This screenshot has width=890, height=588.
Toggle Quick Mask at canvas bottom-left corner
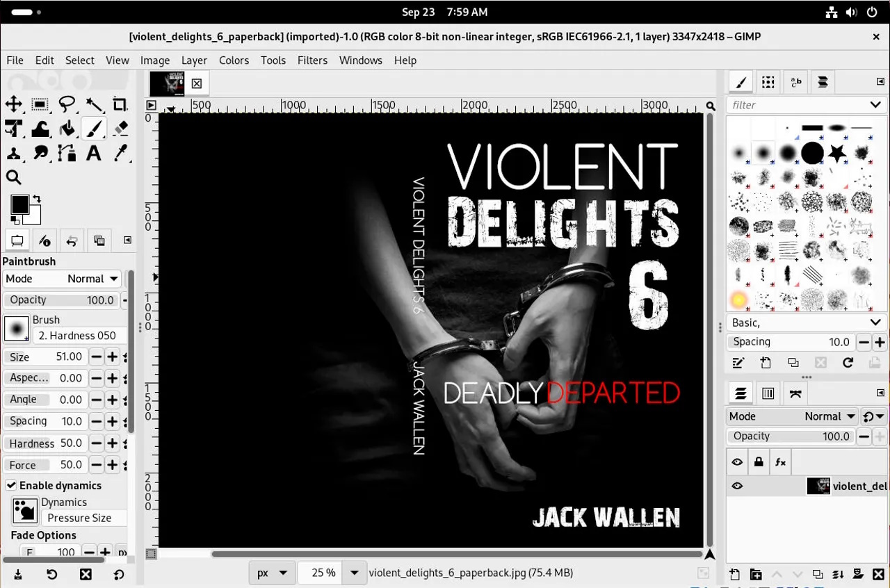151,554
